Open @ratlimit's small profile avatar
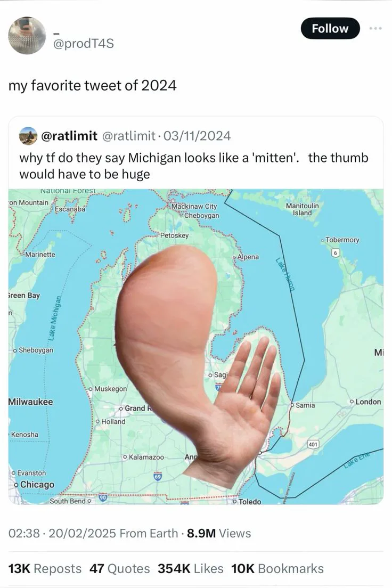 [x=28, y=135]
